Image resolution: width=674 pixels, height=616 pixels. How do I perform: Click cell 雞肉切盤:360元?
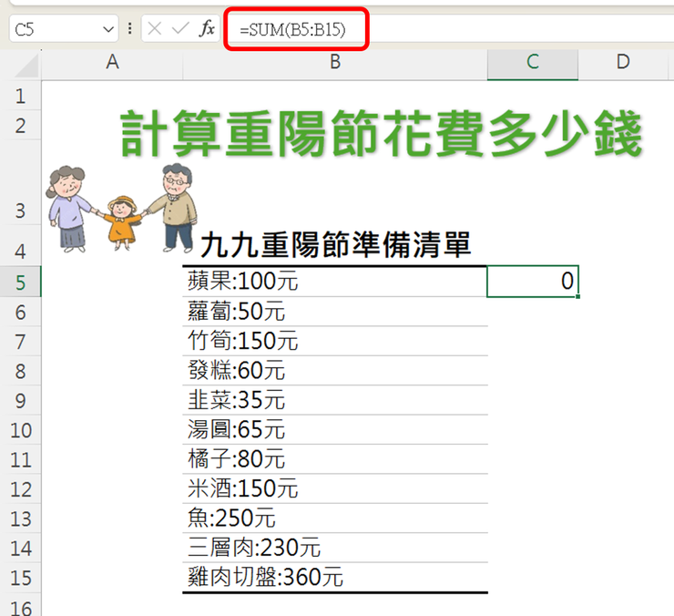(335, 578)
